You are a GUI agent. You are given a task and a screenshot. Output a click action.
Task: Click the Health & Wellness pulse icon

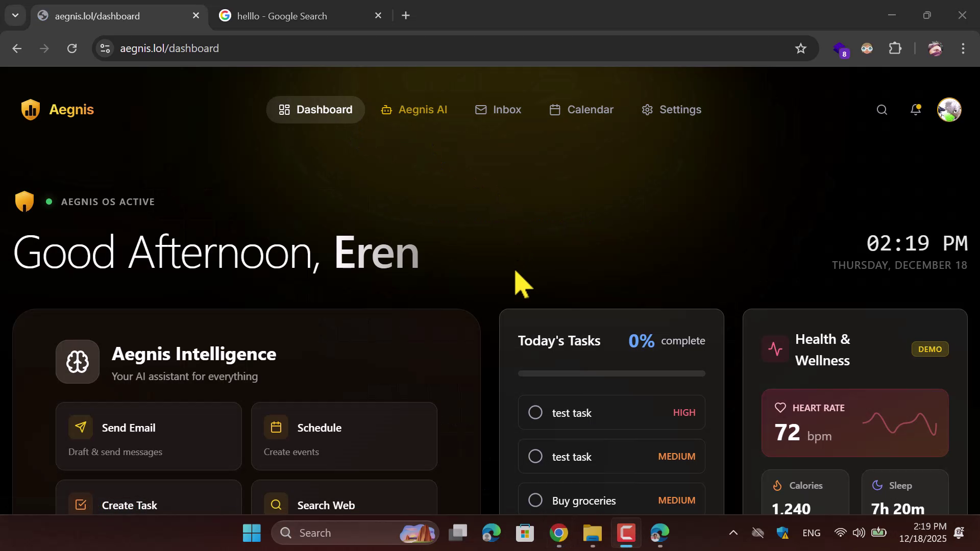pos(775,349)
